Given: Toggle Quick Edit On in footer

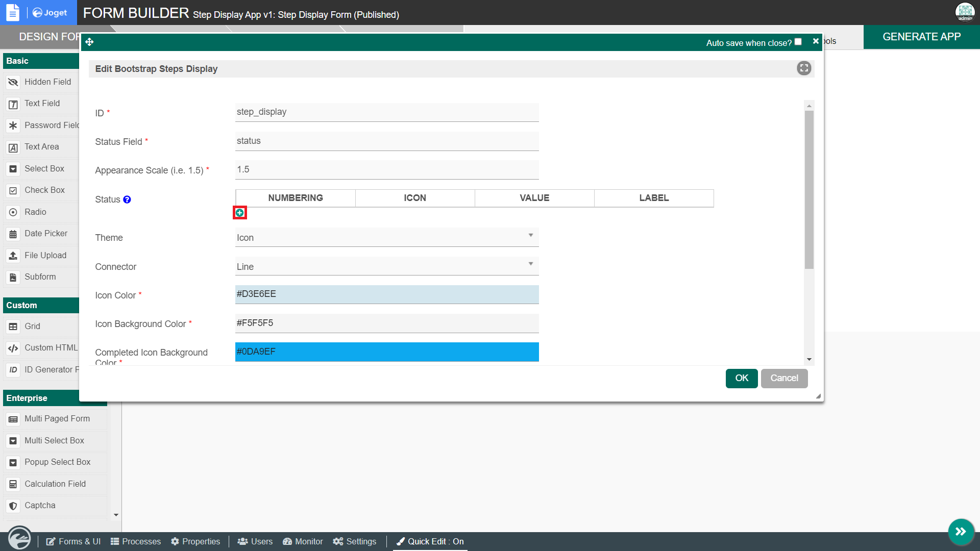Looking at the screenshot, I should 430,541.
